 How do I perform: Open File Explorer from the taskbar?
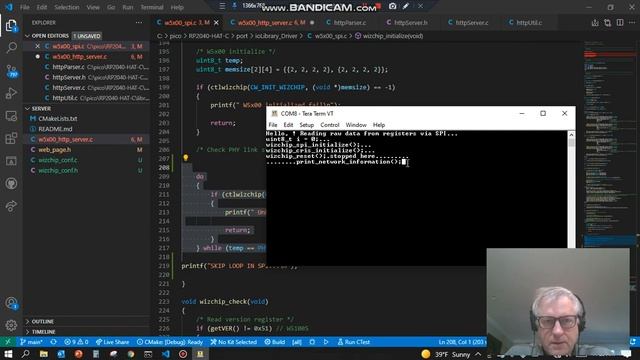(x=43, y=354)
